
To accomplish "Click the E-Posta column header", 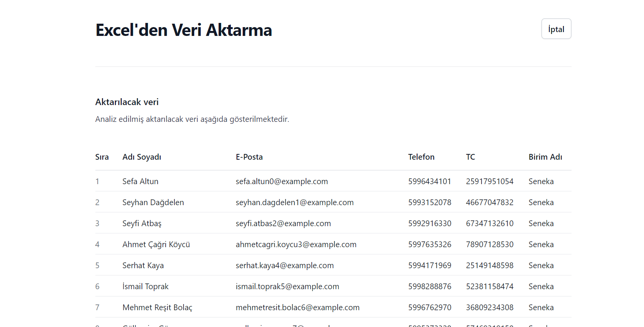I will pyautogui.click(x=249, y=157).
